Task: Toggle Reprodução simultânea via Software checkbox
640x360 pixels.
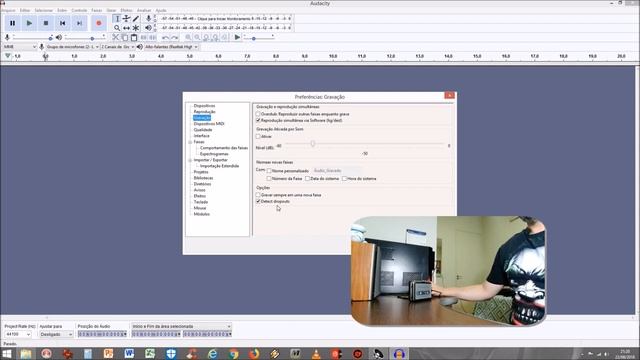Action: click(258, 121)
